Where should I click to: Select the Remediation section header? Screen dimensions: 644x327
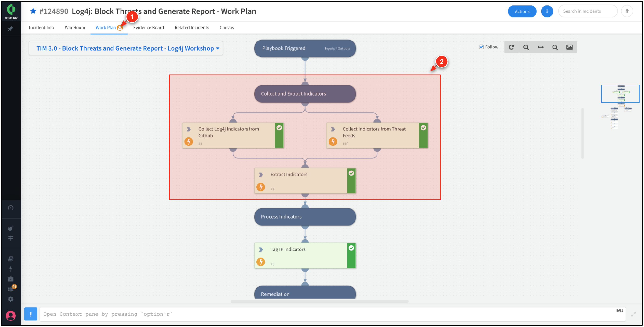tap(305, 293)
